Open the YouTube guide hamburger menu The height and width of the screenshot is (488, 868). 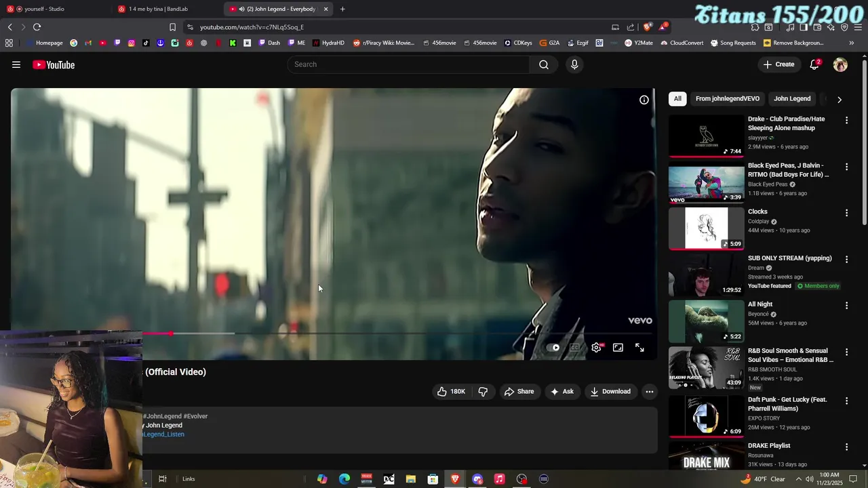16,64
